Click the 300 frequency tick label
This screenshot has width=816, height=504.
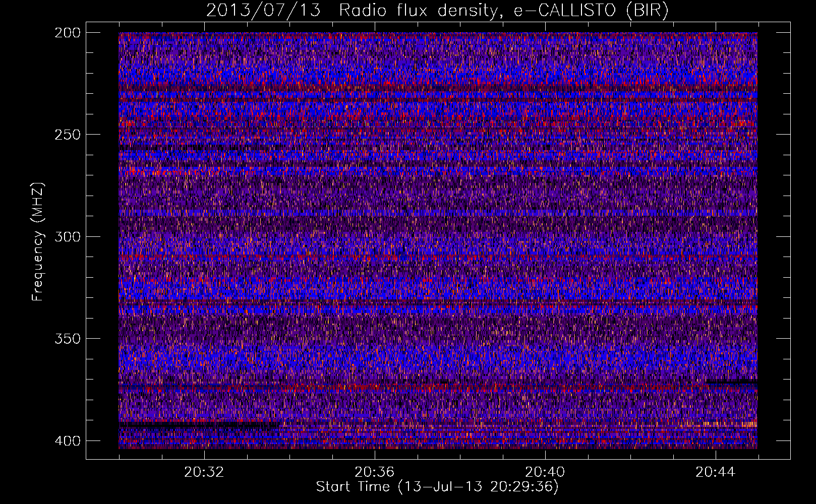tap(67, 236)
